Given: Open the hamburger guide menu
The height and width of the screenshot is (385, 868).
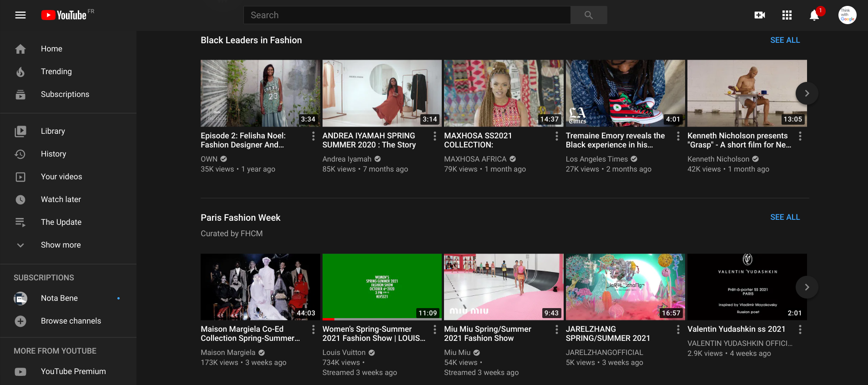Looking at the screenshot, I should pos(20,15).
